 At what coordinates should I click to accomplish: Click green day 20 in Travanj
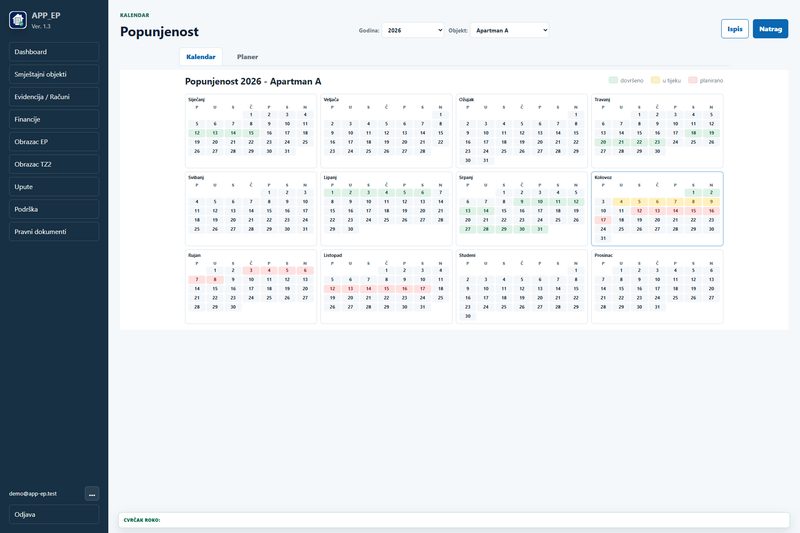(x=603, y=142)
